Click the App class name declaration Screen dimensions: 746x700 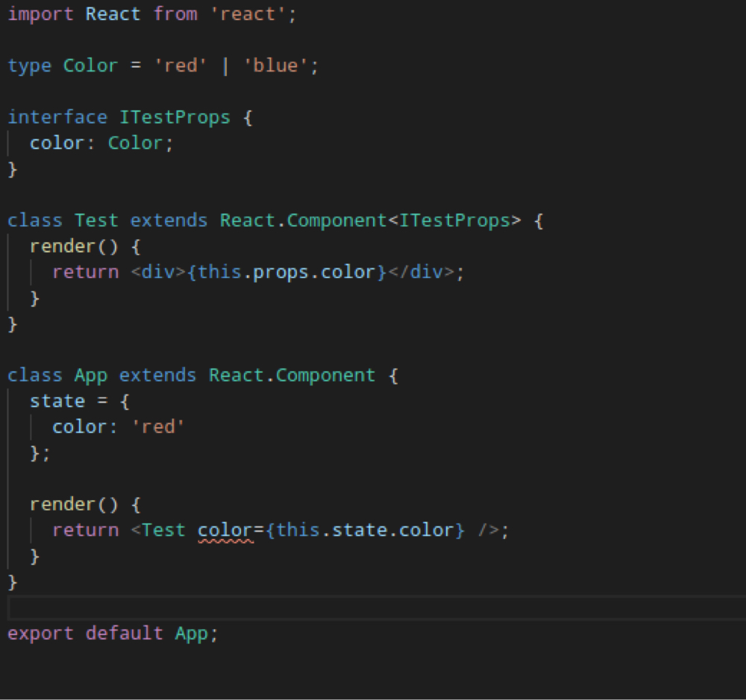91,375
